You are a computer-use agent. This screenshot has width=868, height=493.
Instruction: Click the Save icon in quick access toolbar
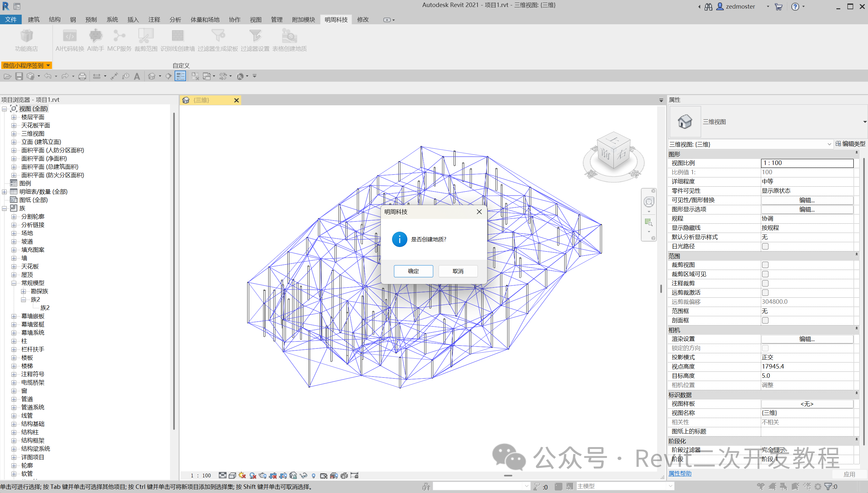point(19,77)
